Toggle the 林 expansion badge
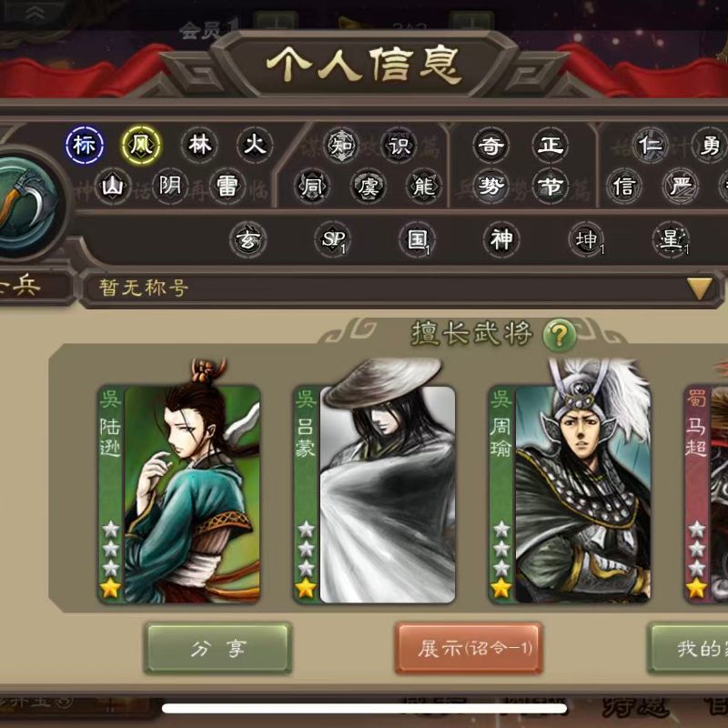The image size is (728, 728). (x=199, y=146)
